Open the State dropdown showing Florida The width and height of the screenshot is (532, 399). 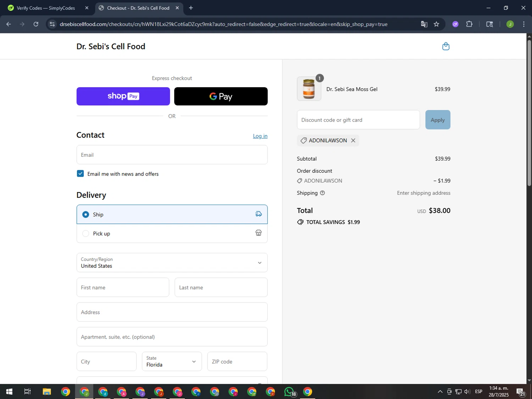coord(172,361)
